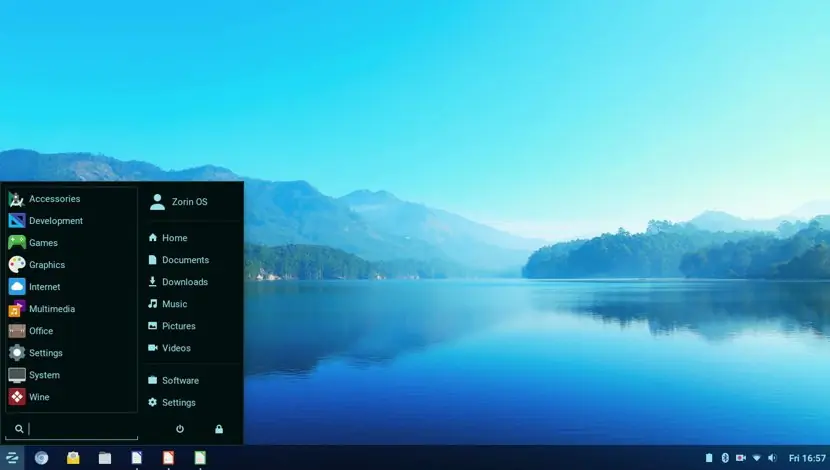Lock the screen with padlock icon
The image size is (830, 470).
[219, 429]
